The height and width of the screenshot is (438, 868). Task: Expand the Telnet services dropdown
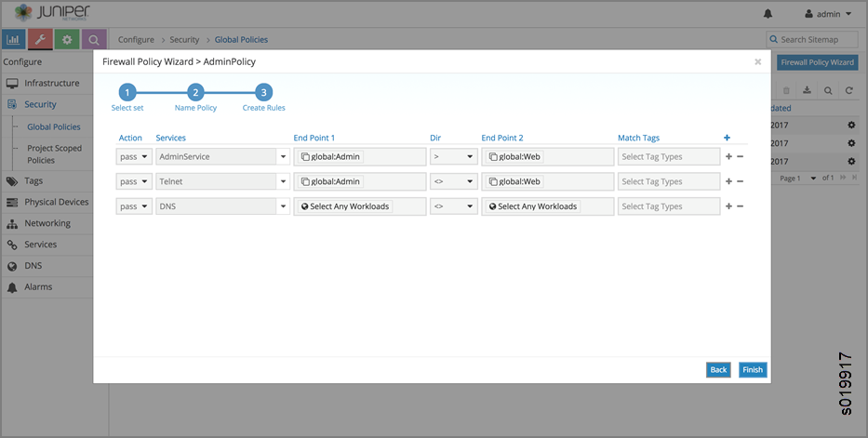(283, 181)
